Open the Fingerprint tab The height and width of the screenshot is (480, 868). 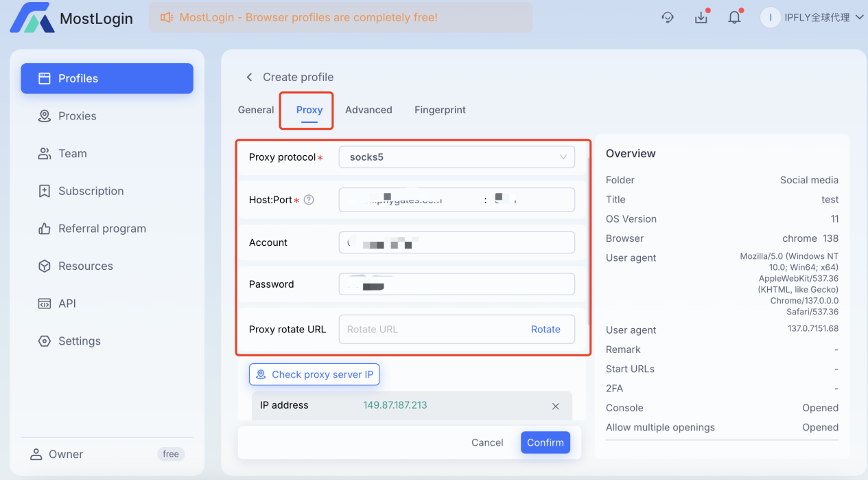point(440,110)
